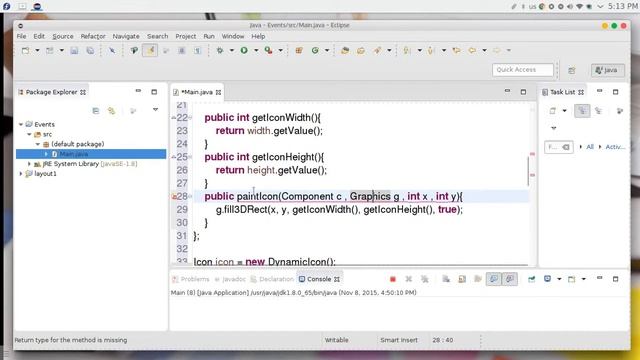Click the error marker on line 28
640x360 pixels.
click(174, 197)
